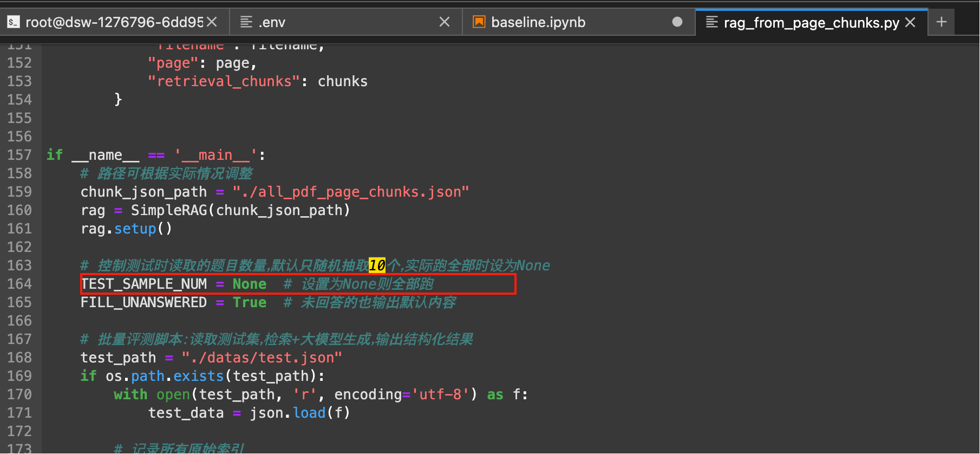Click the '__main__' string literal
980x454 pixels.
coord(215,155)
